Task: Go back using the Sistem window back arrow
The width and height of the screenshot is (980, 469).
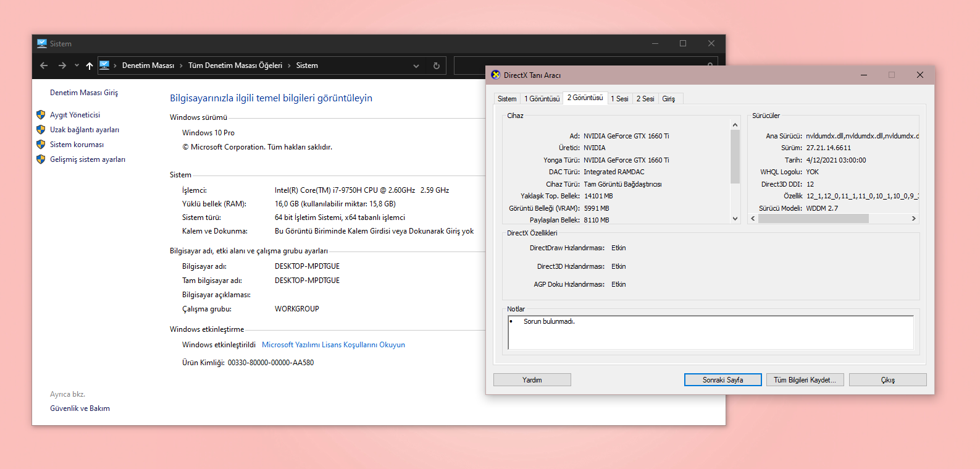Action: (x=44, y=65)
